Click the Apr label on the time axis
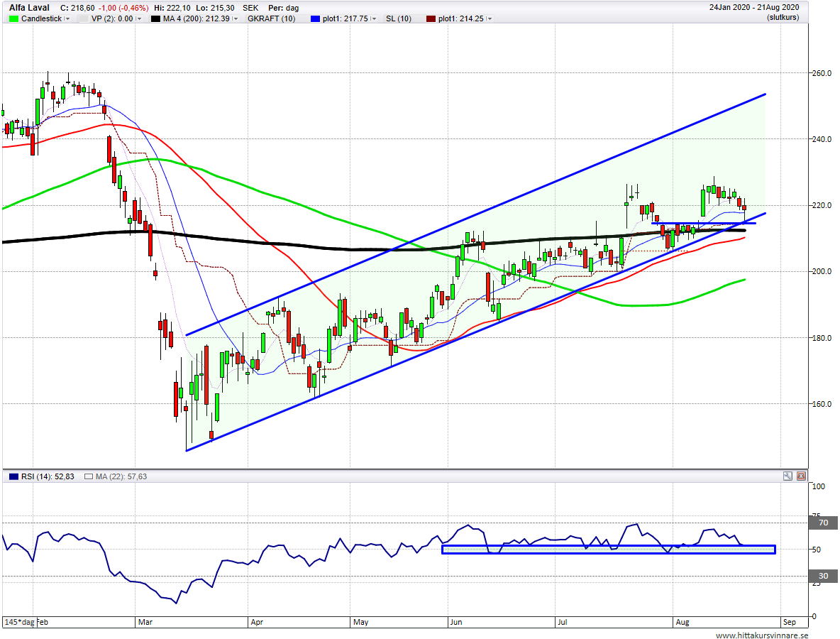This screenshot has height=639, width=840. 257,623
